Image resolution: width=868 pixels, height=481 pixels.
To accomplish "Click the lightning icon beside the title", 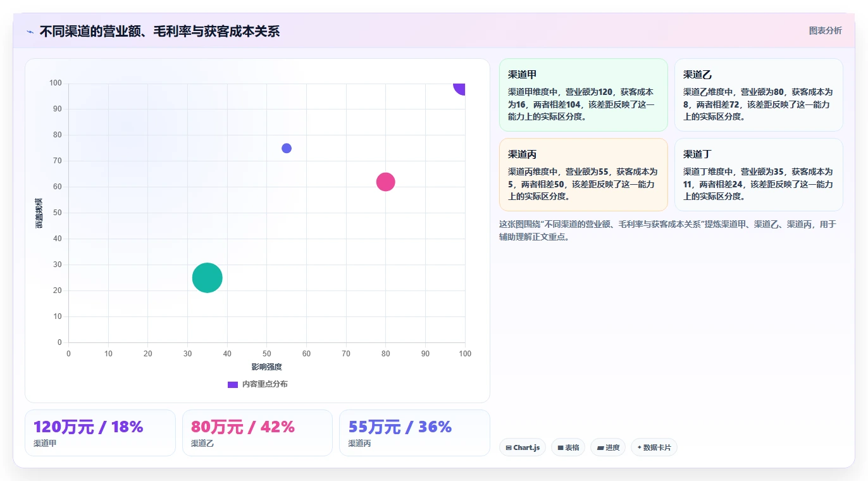I will (30, 32).
